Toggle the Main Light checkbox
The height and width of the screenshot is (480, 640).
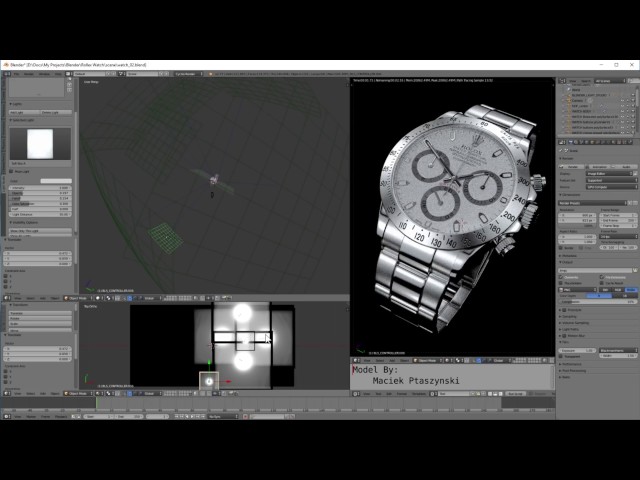point(11,171)
